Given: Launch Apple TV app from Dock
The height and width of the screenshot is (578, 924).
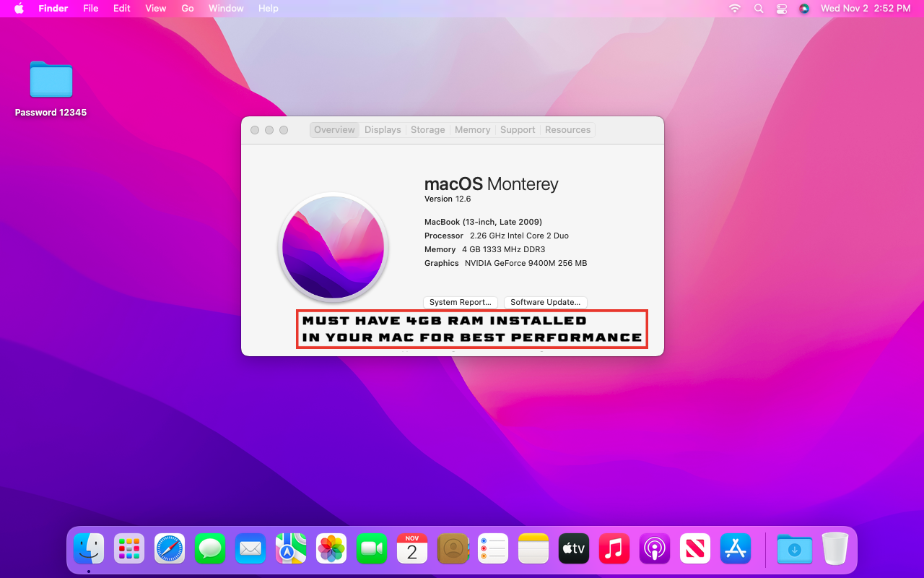Looking at the screenshot, I should tap(574, 549).
